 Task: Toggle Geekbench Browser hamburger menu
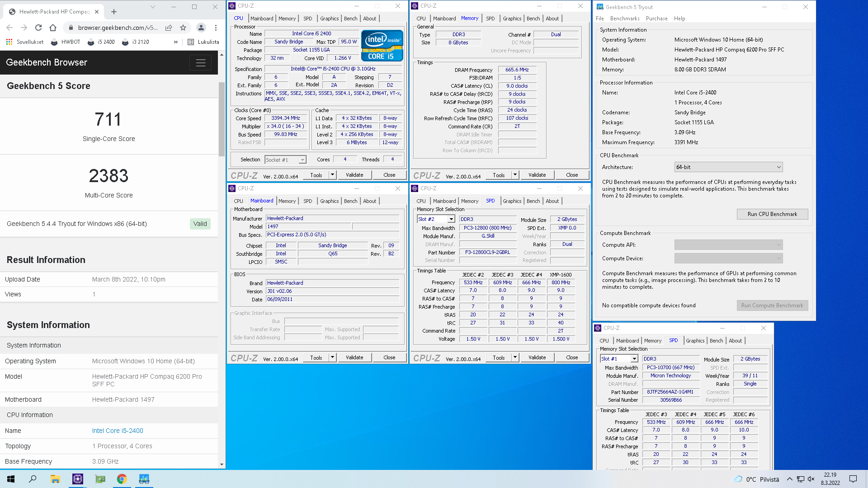pyautogui.click(x=201, y=63)
